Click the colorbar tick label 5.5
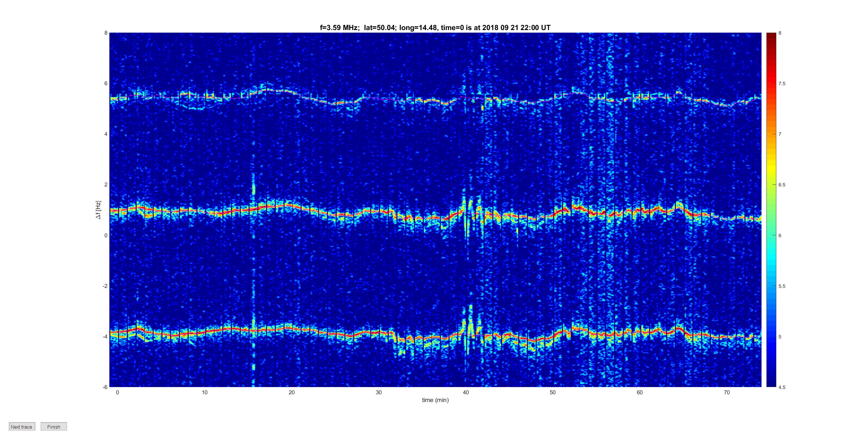Screen dimensions: 868x435 [782, 286]
